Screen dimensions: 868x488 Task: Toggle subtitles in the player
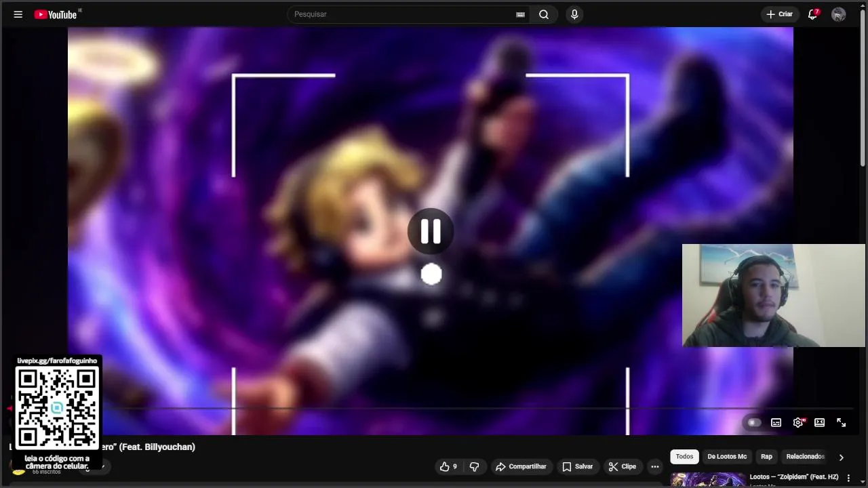point(776,422)
